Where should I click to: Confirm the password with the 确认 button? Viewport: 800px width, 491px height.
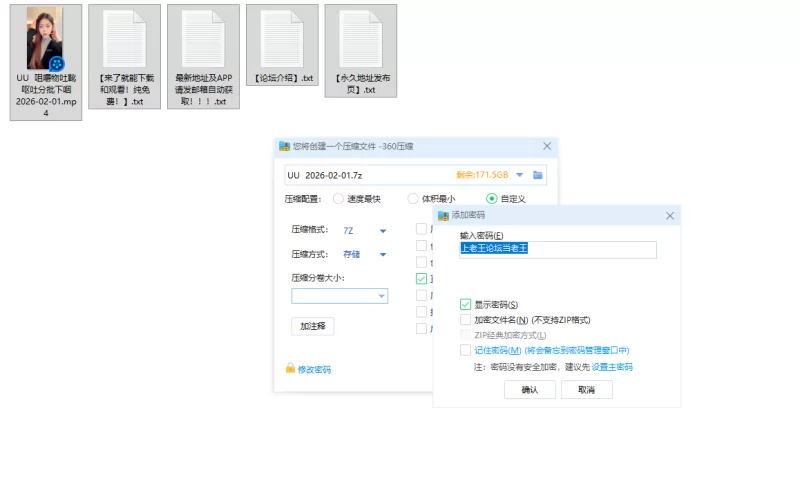pyautogui.click(x=530, y=390)
